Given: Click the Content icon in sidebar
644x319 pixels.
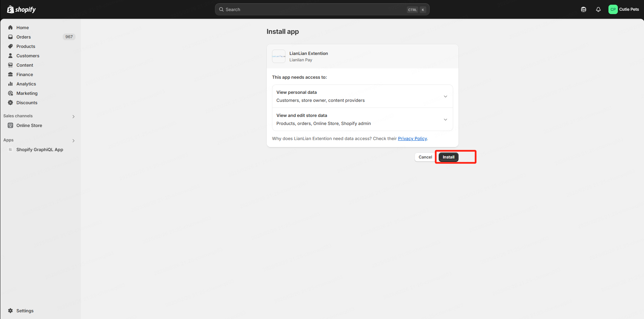Looking at the screenshot, I should click(x=10, y=65).
